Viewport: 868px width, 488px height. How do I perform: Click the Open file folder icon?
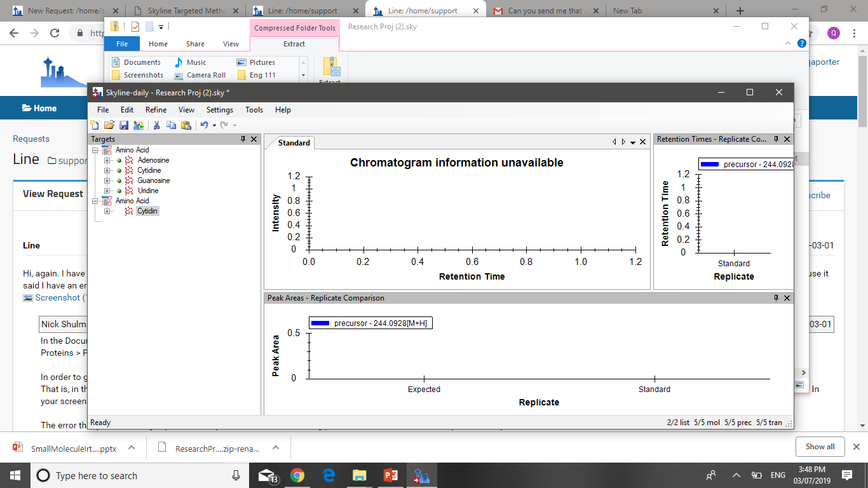click(x=109, y=125)
